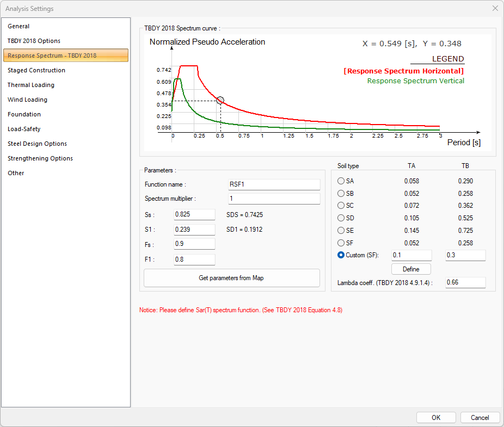Focus the Spectrum multiplier field
This screenshot has height=427, width=504.
pos(274,199)
